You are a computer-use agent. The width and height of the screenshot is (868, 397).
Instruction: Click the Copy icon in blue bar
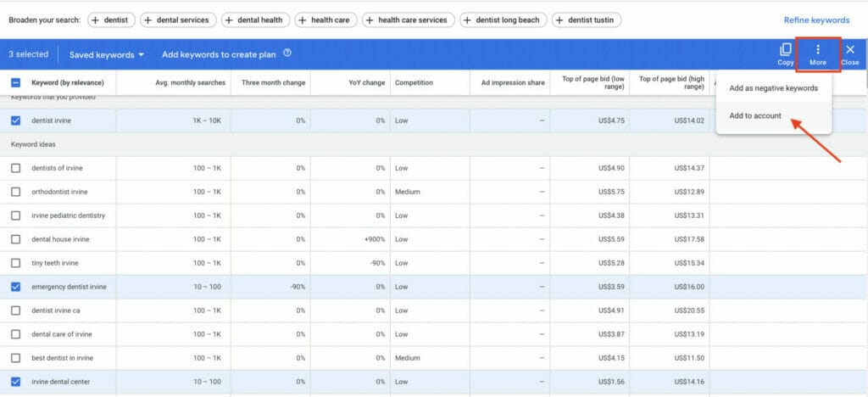point(786,54)
